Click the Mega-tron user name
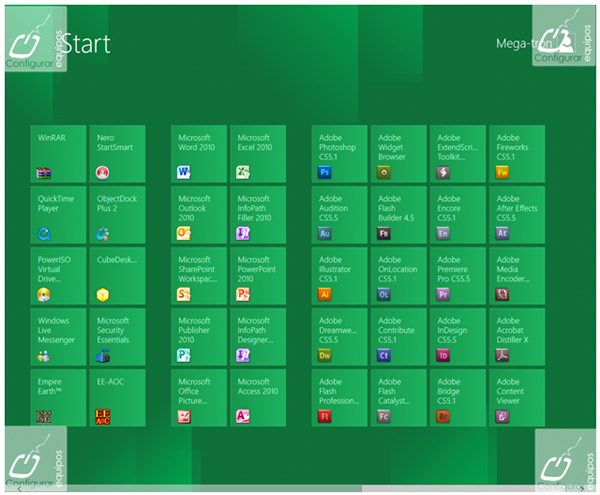600x495 pixels. click(524, 44)
